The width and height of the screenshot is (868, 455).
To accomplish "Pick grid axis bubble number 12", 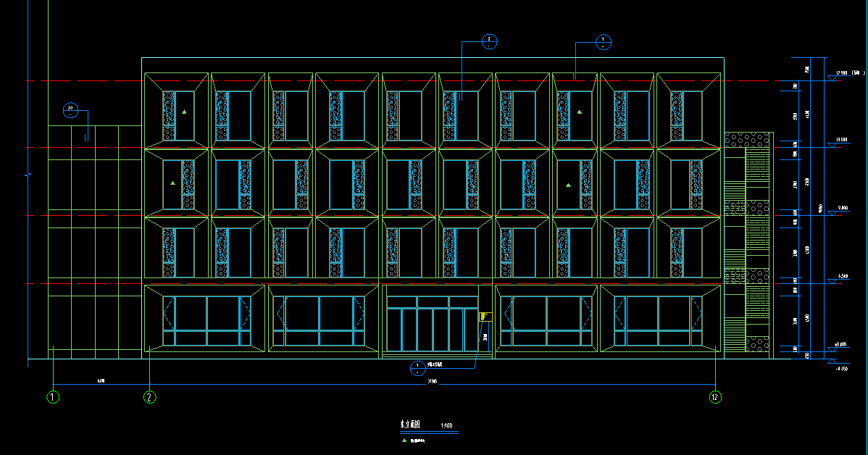I will click(715, 397).
